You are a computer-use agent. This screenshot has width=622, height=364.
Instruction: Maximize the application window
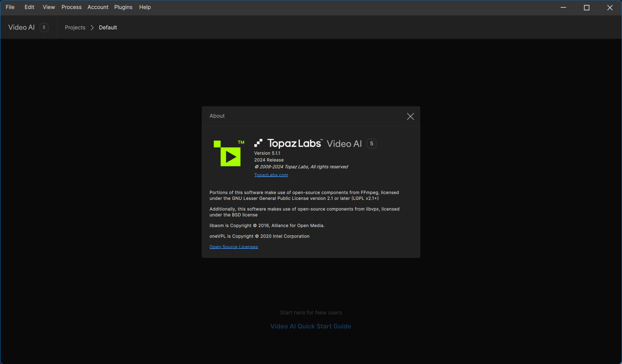pyautogui.click(x=587, y=8)
